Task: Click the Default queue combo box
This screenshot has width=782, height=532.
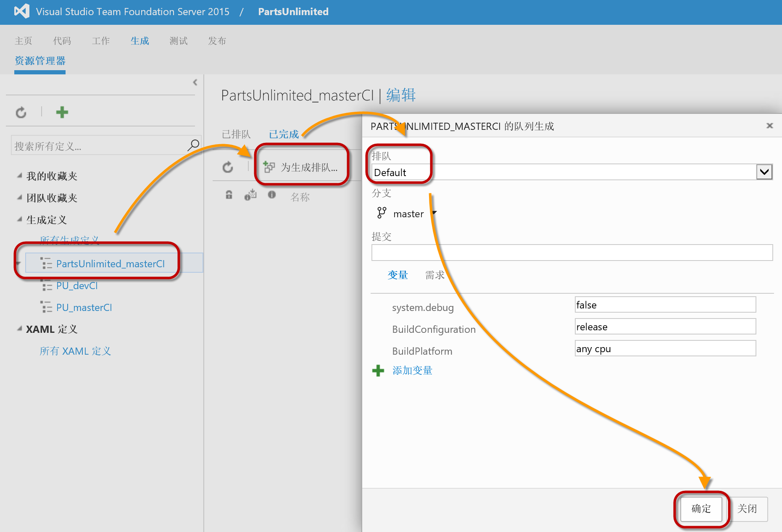Action: pyautogui.click(x=572, y=172)
